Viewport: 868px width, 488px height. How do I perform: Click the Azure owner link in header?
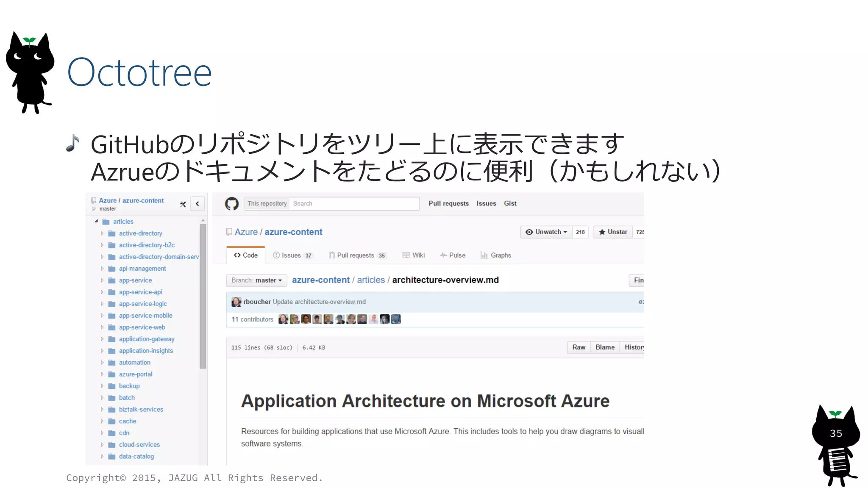coord(246,232)
